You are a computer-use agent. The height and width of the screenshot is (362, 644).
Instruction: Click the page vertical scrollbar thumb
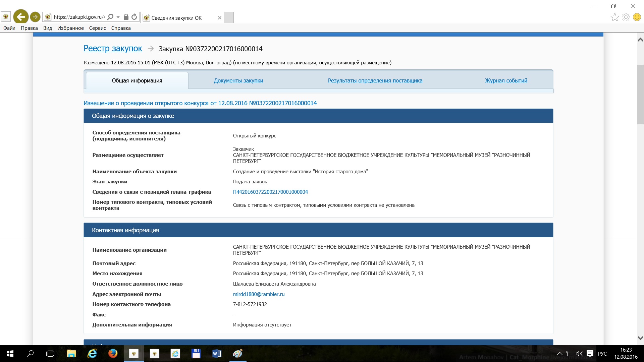[x=640, y=94]
